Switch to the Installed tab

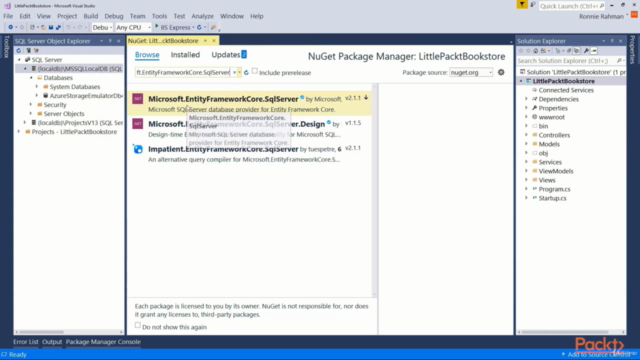[x=185, y=55]
